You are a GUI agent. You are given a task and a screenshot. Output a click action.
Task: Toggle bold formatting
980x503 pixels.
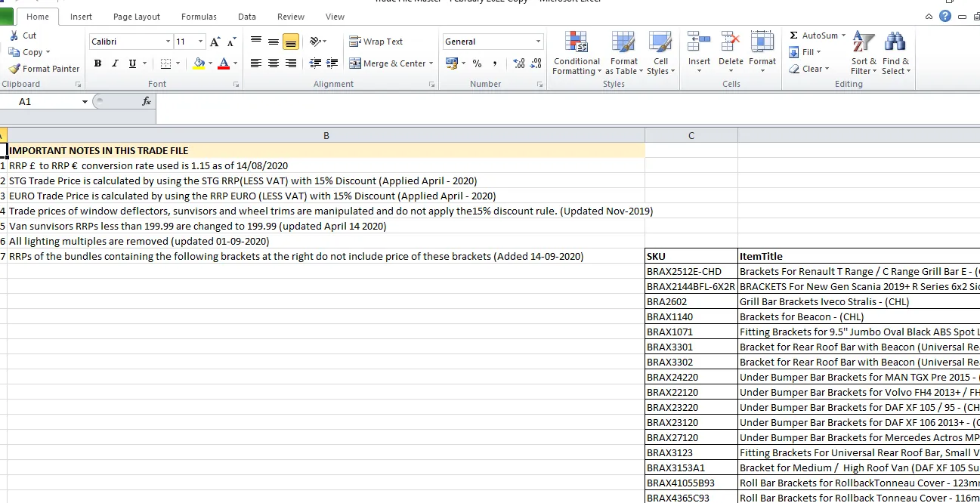click(98, 63)
